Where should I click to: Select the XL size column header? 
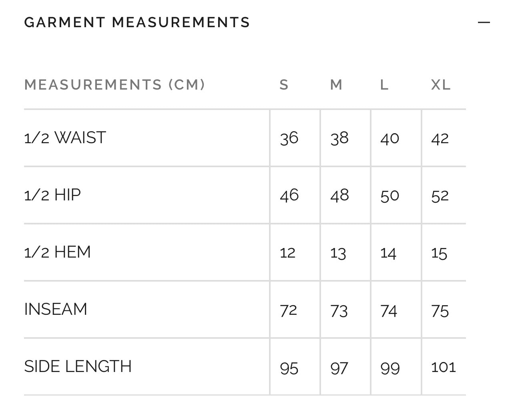[441, 85]
